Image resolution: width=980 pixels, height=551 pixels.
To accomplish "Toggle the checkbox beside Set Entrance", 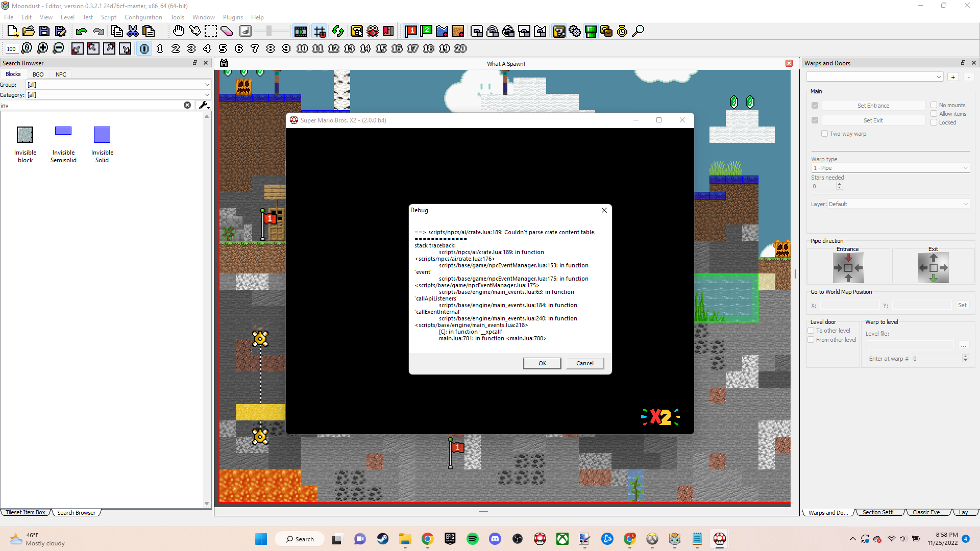I will [815, 106].
